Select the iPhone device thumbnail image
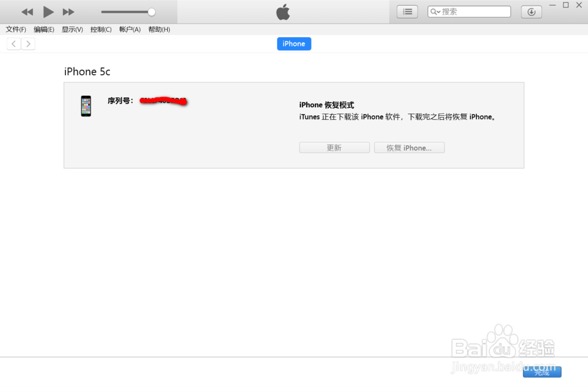Image resolution: width=588 pixels, height=387 pixels. click(86, 106)
